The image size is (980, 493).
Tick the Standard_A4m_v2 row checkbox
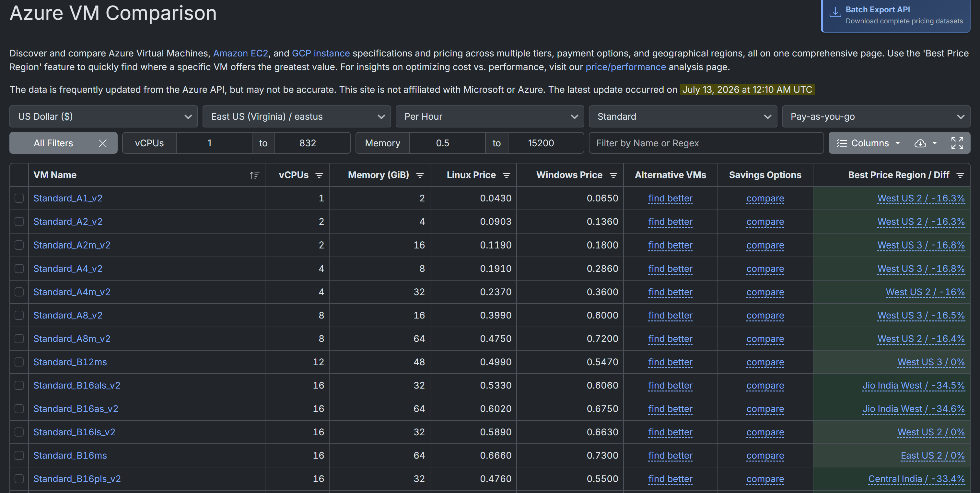(19, 292)
